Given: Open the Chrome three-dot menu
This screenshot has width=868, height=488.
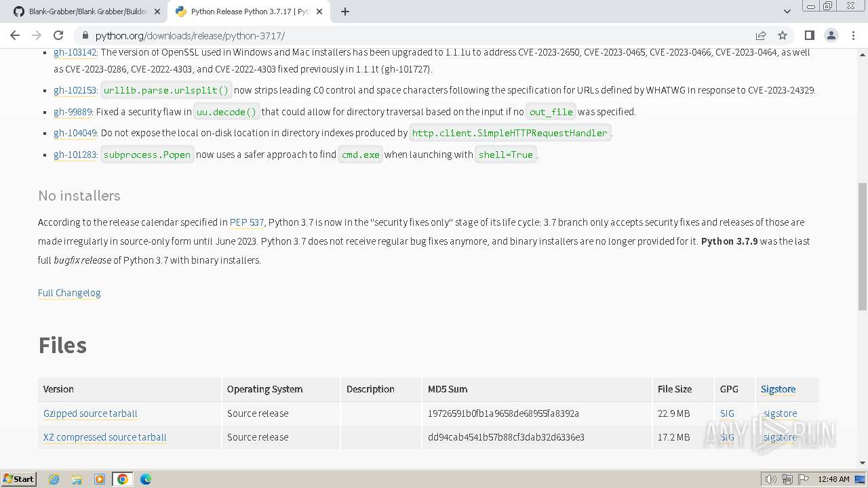Looking at the screenshot, I should pos(852,35).
